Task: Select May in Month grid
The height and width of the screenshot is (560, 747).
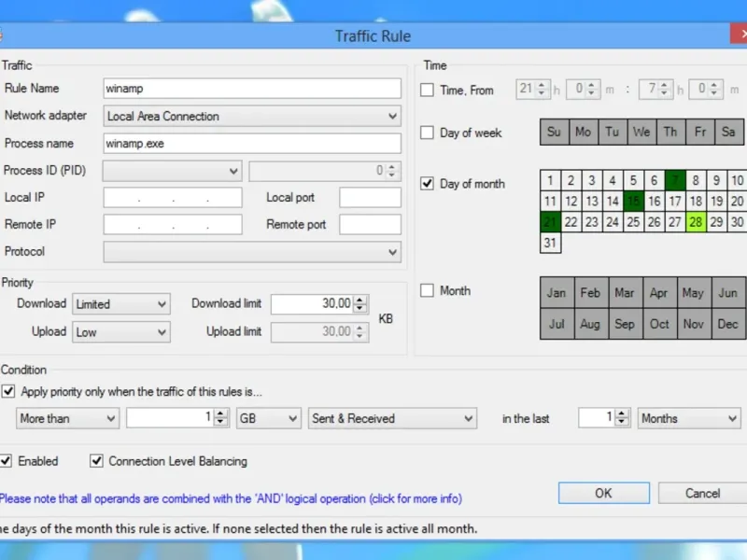Action: click(694, 293)
